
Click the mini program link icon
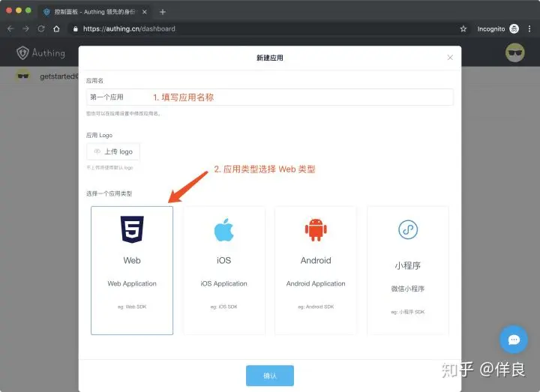pyautogui.click(x=408, y=229)
